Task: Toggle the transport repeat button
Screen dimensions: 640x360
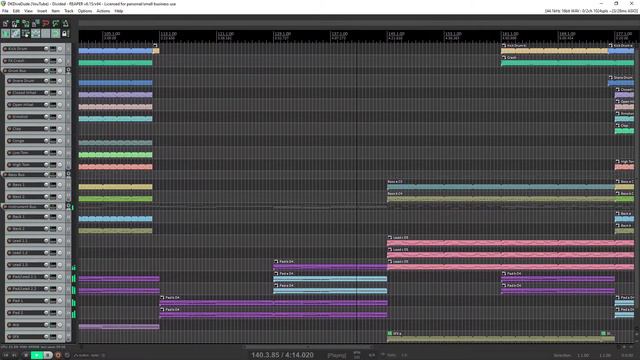Action: 67,355
